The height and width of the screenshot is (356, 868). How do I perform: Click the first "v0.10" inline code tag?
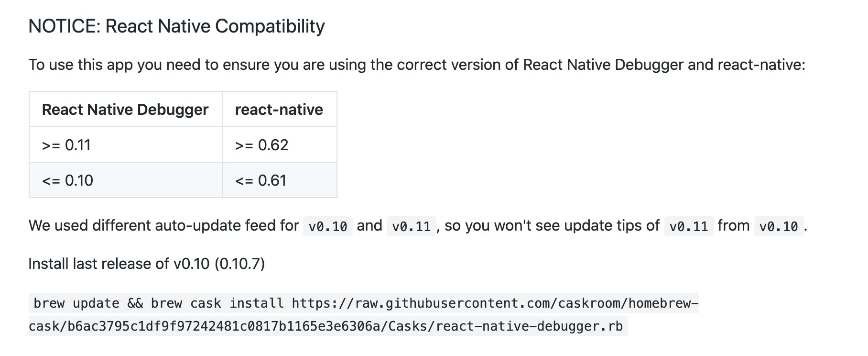click(x=328, y=226)
